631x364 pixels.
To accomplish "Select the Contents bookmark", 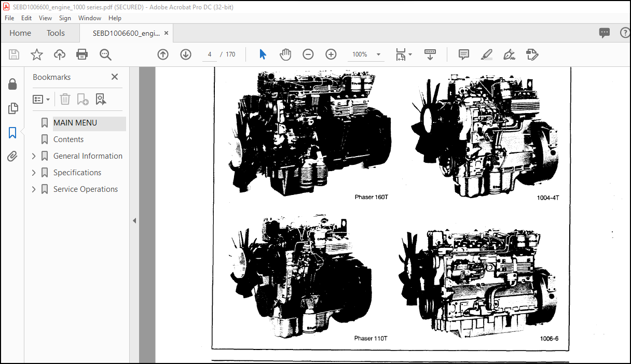I will click(68, 139).
